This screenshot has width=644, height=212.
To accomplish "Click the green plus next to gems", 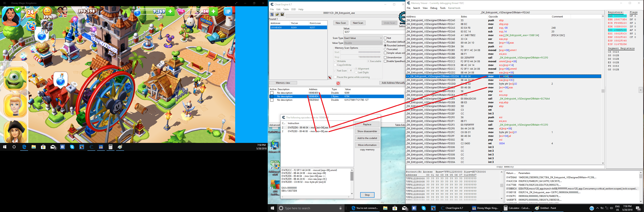I will (213, 11).
